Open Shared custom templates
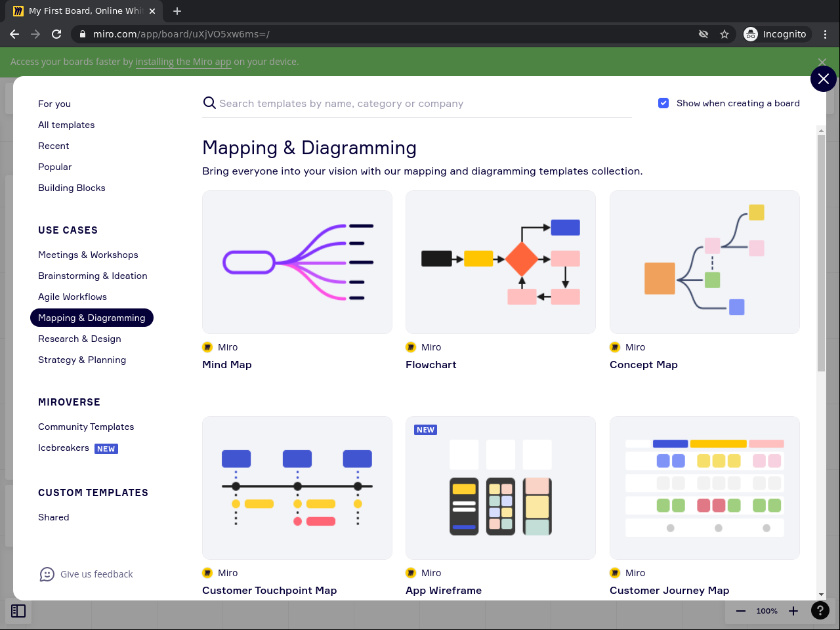The width and height of the screenshot is (840, 630). 54,517
